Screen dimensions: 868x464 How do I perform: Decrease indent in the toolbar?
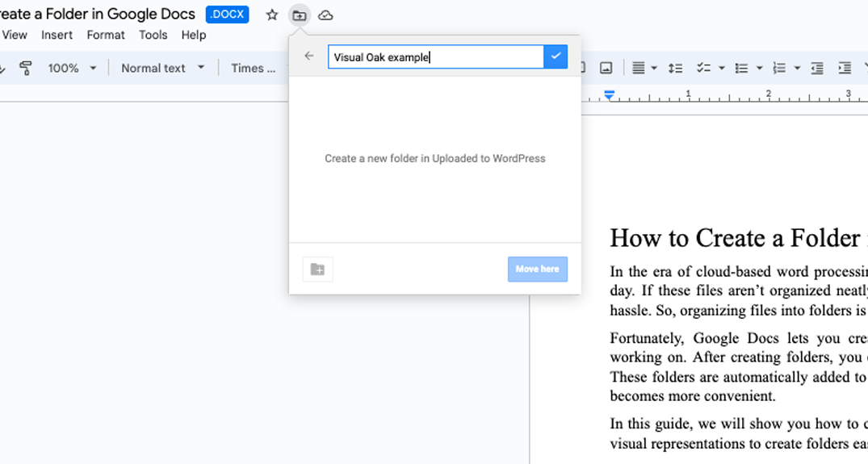(817, 68)
